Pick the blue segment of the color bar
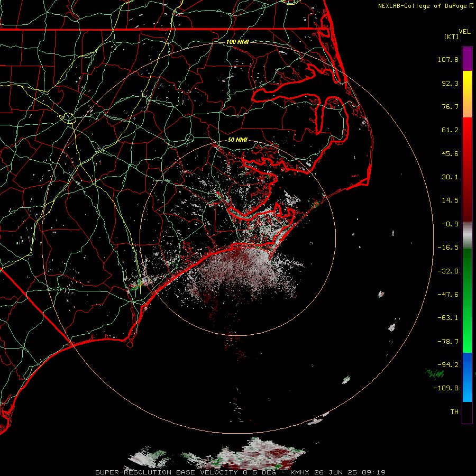476x476 pixels. 467,377
